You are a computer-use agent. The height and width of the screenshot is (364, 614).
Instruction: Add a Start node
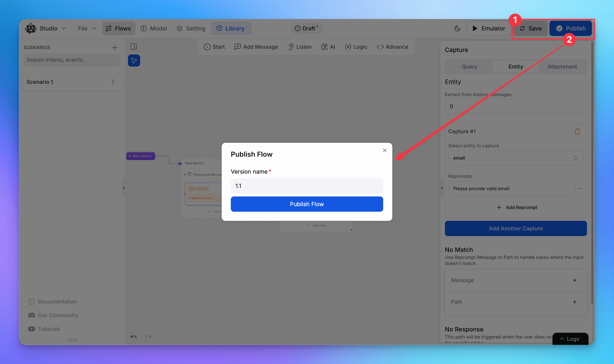coord(214,47)
